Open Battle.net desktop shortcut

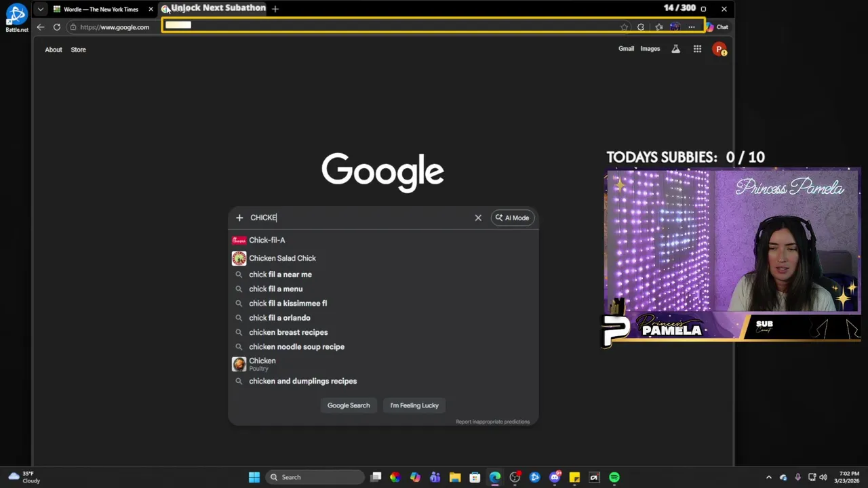point(16,18)
